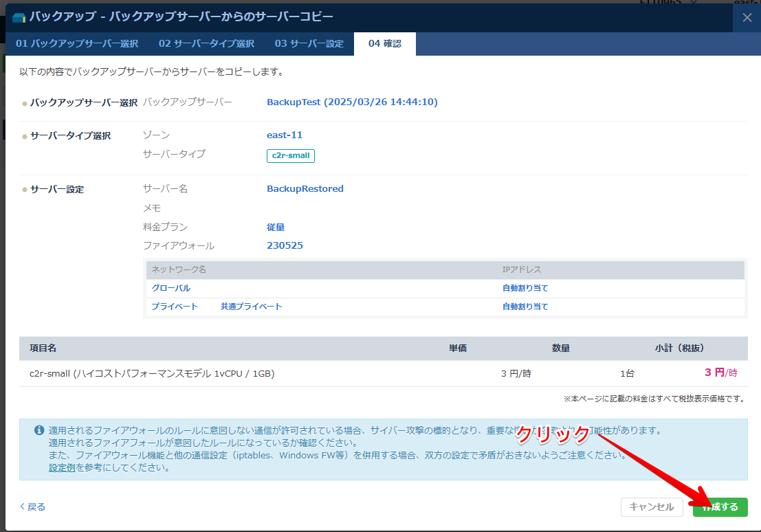Click the firewall value 230525
The width and height of the screenshot is (761, 532).
click(285, 245)
